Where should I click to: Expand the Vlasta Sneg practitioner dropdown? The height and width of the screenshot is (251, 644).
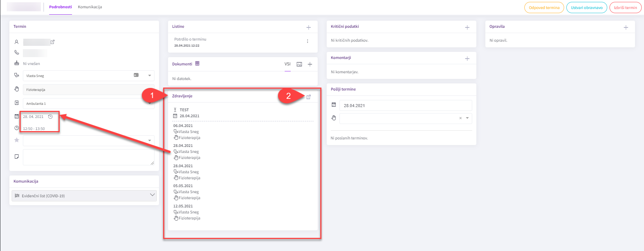149,76
